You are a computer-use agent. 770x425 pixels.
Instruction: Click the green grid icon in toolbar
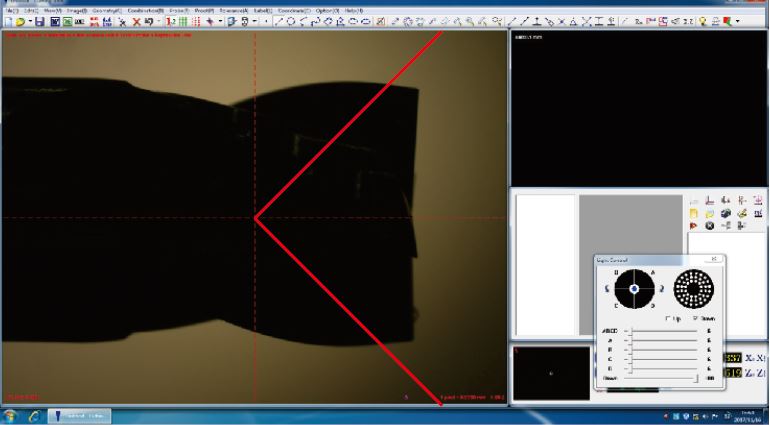click(183, 20)
